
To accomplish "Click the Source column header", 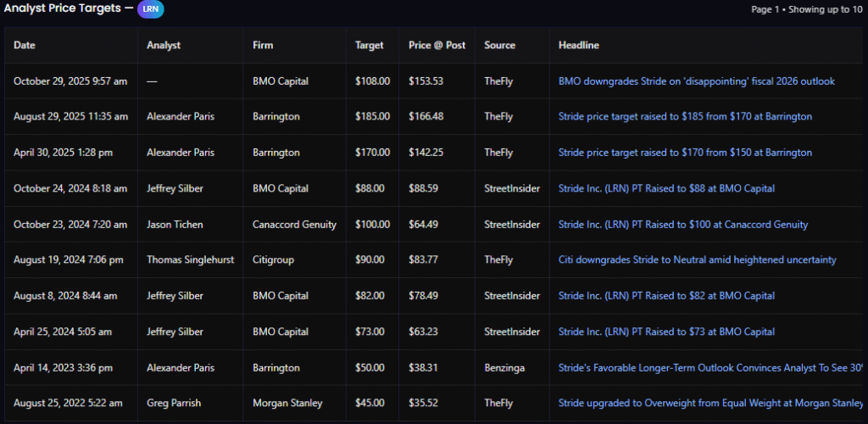I will (x=499, y=45).
